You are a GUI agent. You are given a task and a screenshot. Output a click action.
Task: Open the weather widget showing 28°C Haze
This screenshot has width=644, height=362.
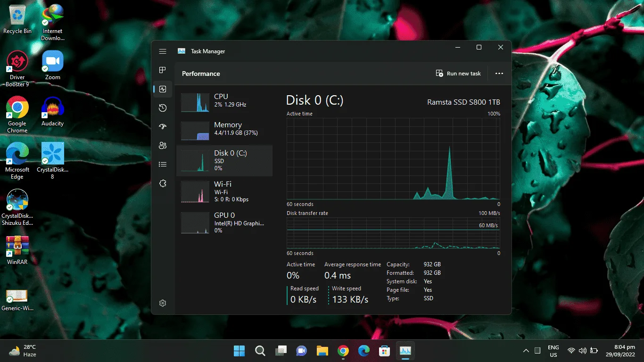tap(23, 351)
